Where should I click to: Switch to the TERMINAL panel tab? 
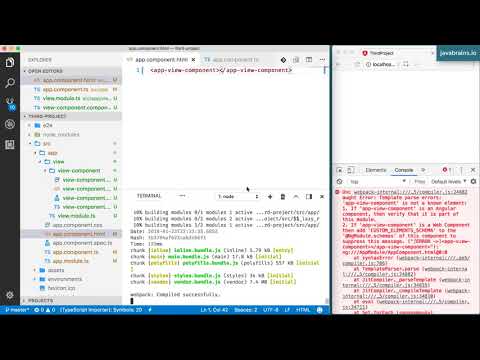(149, 196)
